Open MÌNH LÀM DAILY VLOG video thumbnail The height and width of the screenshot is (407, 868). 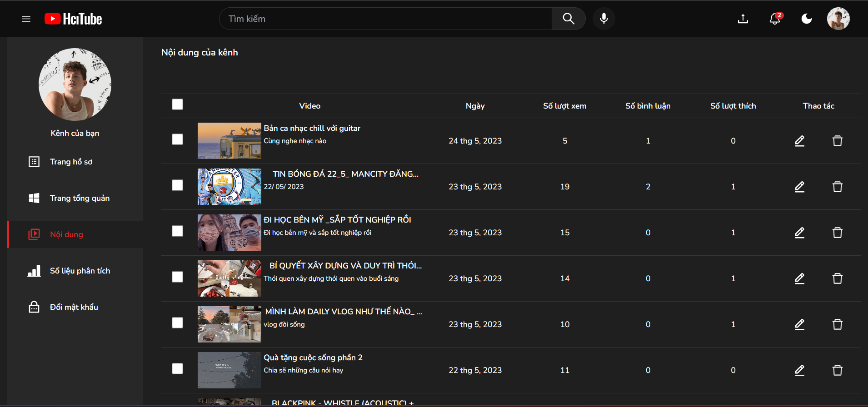[x=229, y=324]
